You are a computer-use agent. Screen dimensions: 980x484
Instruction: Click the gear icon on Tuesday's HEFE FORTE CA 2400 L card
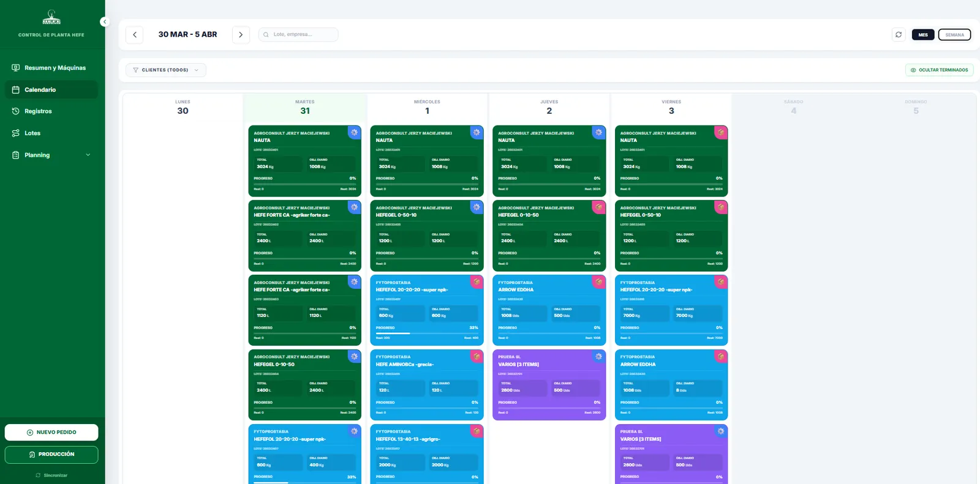click(x=354, y=207)
